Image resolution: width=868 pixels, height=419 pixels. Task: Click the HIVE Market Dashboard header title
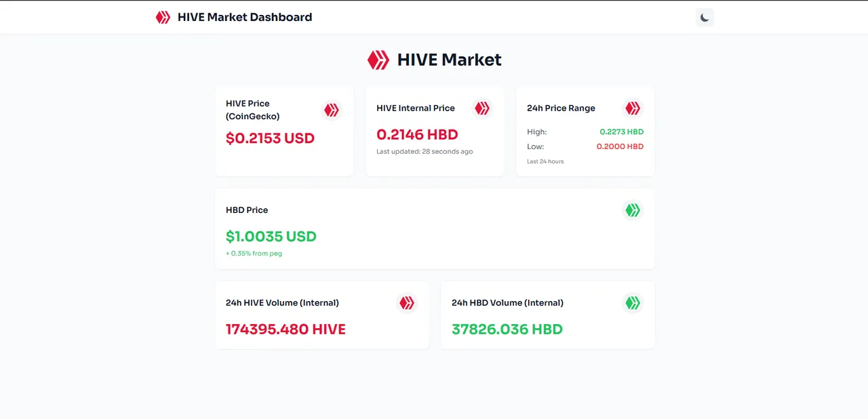click(x=245, y=18)
